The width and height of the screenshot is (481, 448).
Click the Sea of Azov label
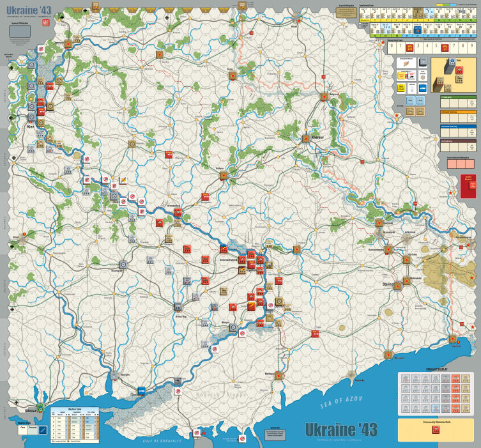[341, 402]
